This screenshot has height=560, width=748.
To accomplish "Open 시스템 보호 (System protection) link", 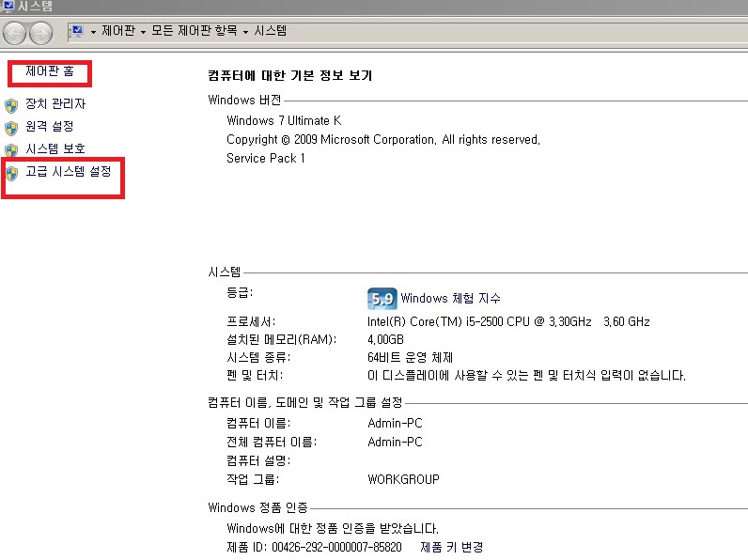I will point(55,148).
